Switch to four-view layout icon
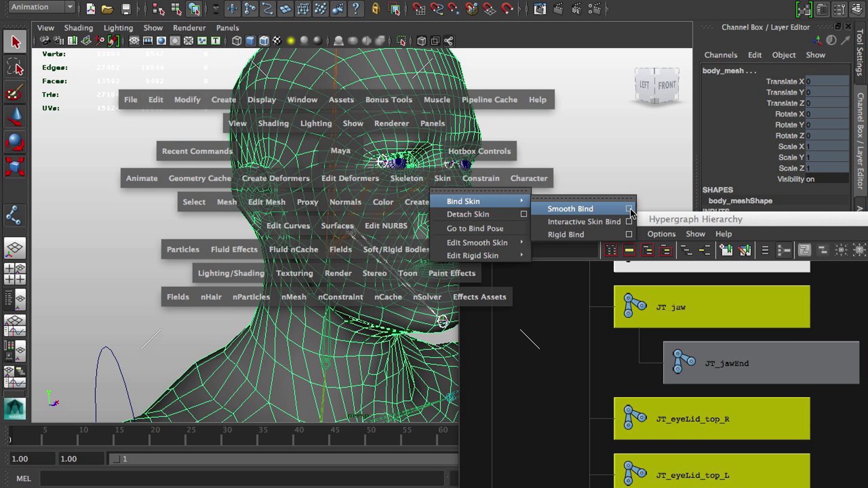Screen dimensions: 868x488 15,274
